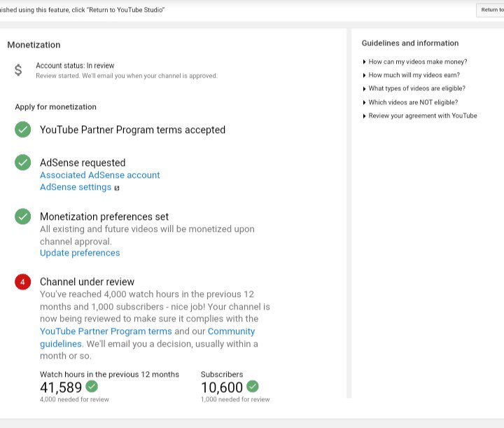Expand 'How can my videos make money?'

click(414, 62)
